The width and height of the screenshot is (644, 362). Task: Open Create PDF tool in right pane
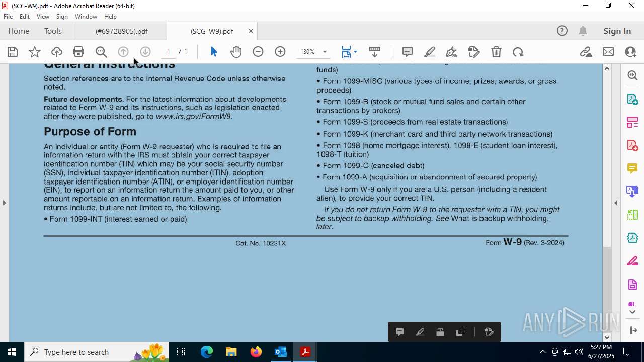tap(632, 145)
